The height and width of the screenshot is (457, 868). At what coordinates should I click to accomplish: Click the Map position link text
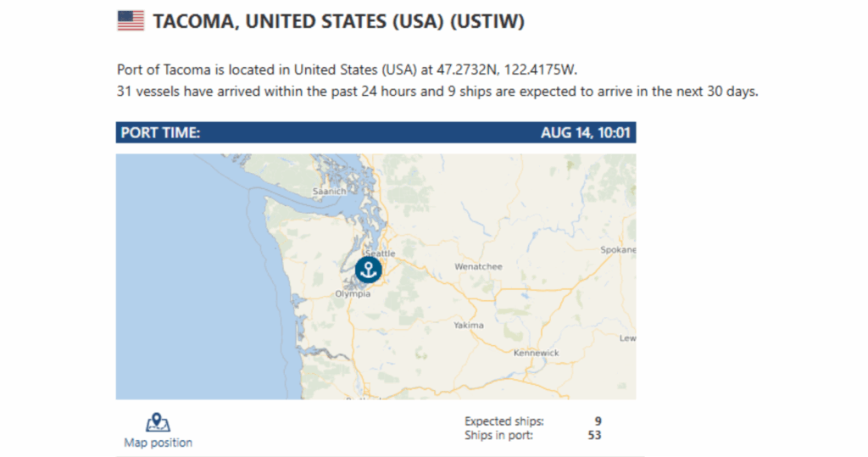pos(158,443)
